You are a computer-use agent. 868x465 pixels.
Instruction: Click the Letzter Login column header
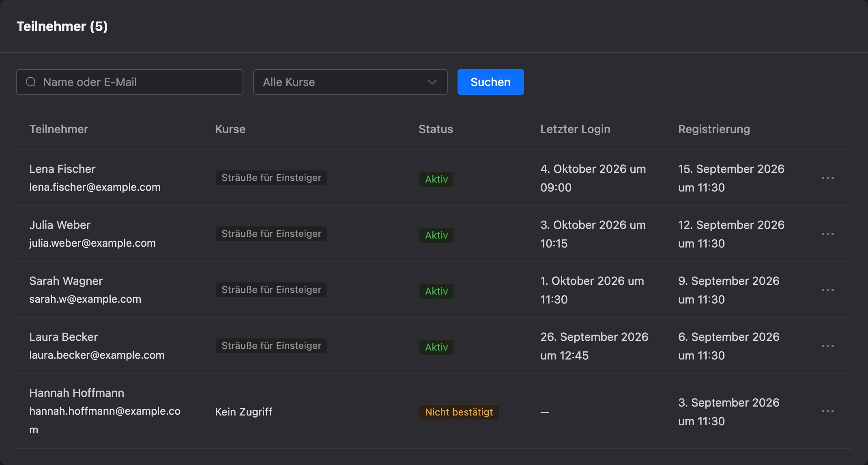[575, 129]
